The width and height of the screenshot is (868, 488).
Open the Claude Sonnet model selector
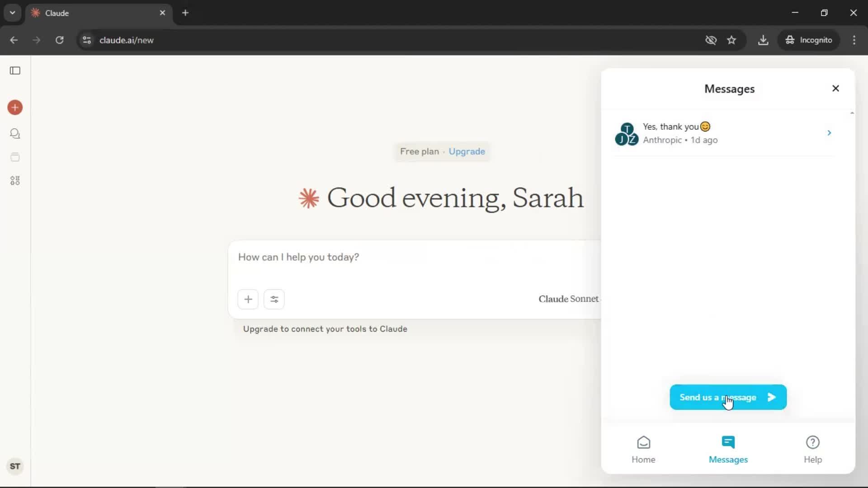click(569, 299)
